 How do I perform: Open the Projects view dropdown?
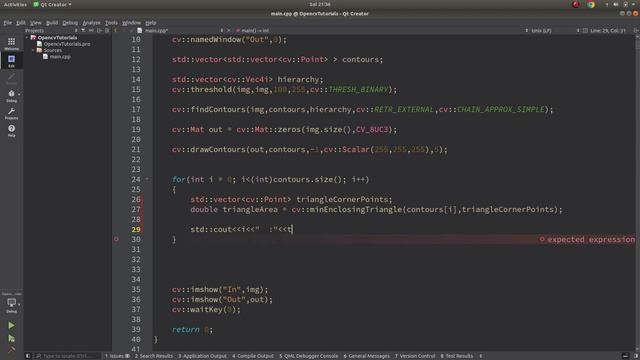(51, 31)
